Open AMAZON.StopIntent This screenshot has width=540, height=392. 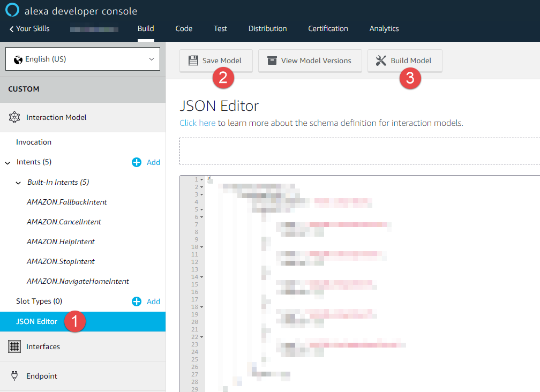61,261
